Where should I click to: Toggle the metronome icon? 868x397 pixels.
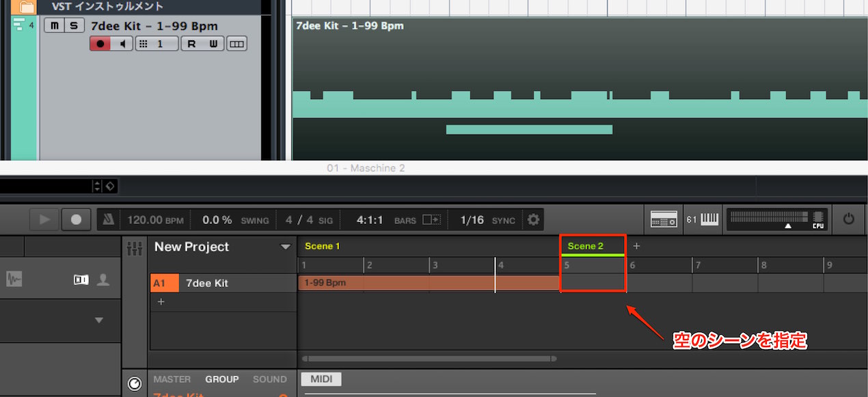(x=108, y=220)
